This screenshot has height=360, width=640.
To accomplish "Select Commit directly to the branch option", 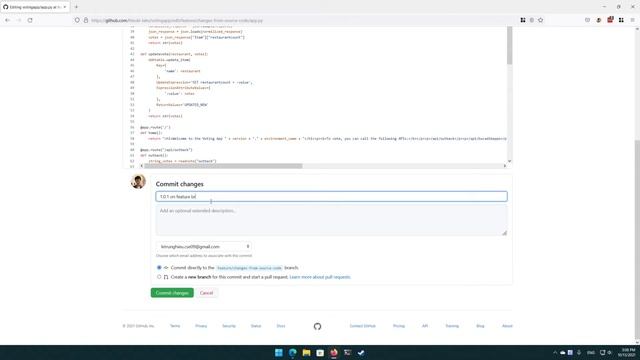I will (159, 267).
